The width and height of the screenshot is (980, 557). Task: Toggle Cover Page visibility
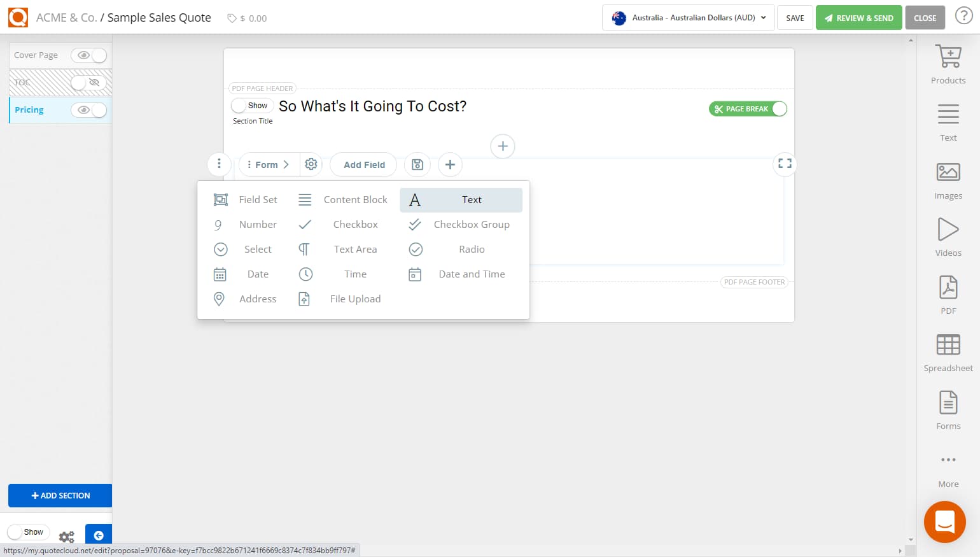click(x=89, y=55)
